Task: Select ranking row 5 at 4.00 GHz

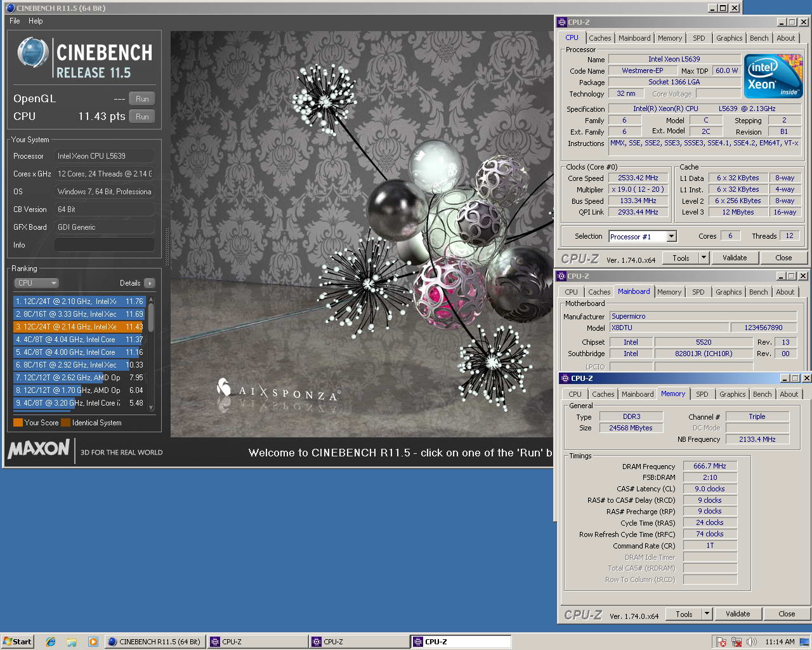Action: pos(79,352)
